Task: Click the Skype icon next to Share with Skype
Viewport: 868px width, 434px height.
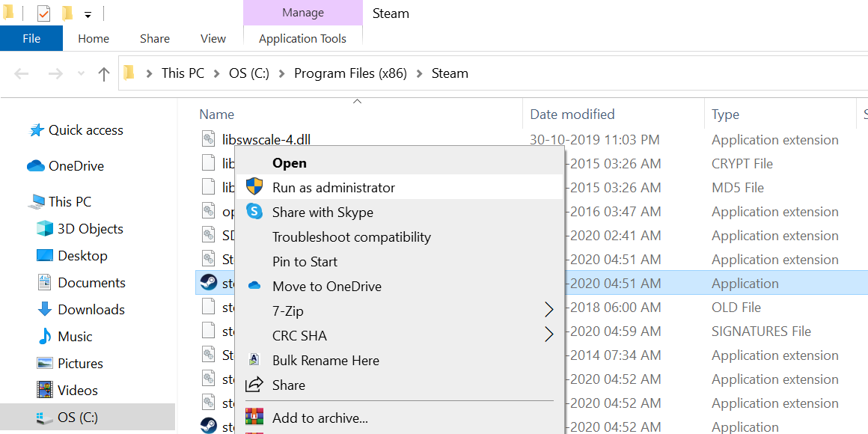Action: 254,212
